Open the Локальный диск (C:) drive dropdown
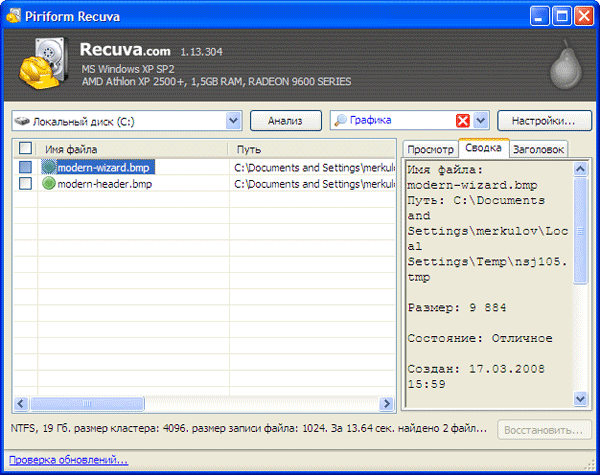This screenshot has height=475, width=600. (x=233, y=121)
